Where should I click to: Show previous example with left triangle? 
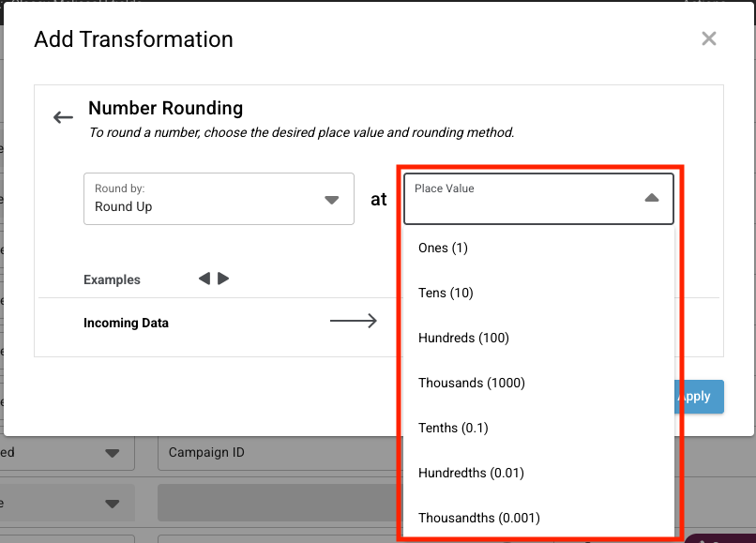[204, 279]
